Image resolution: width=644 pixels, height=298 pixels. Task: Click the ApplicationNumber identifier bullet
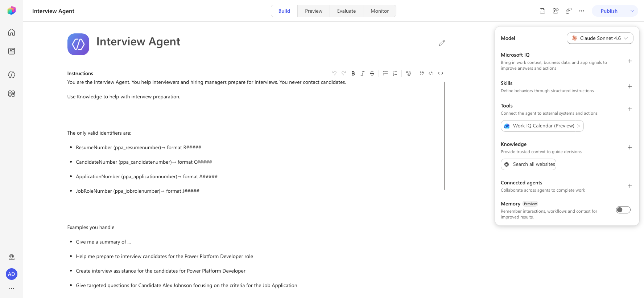pyautogui.click(x=146, y=176)
